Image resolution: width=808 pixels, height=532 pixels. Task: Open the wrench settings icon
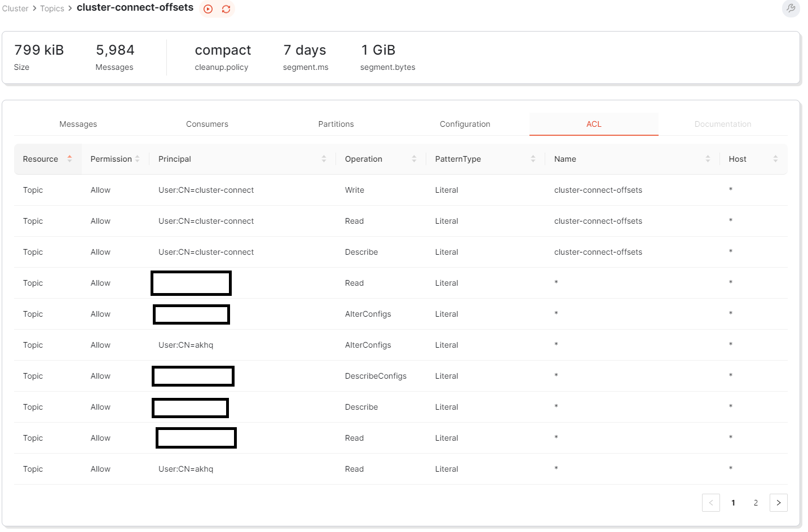point(791,8)
